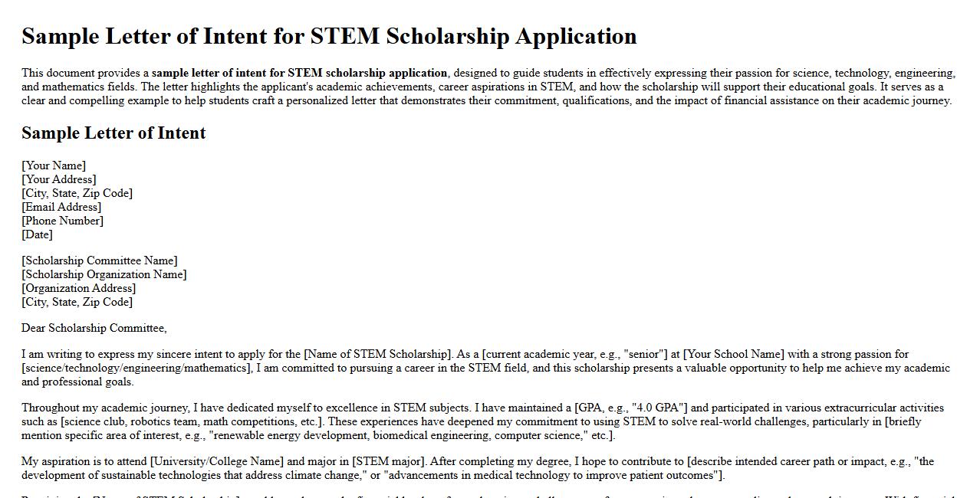Viewport: 980px width, 498px height.
Task: Click the '[Email Address]' placeholder
Action: click(x=61, y=207)
